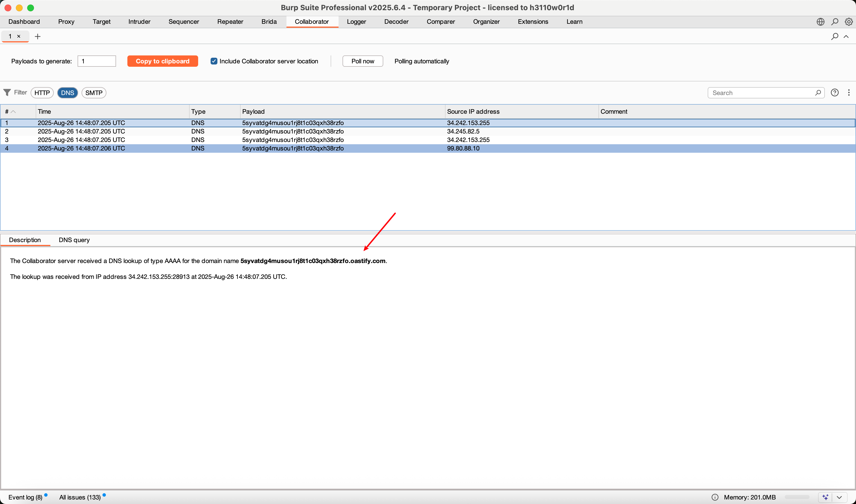The image size is (856, 504).
Task: Sort by the Time column header
Action: [x=112, y=111]
